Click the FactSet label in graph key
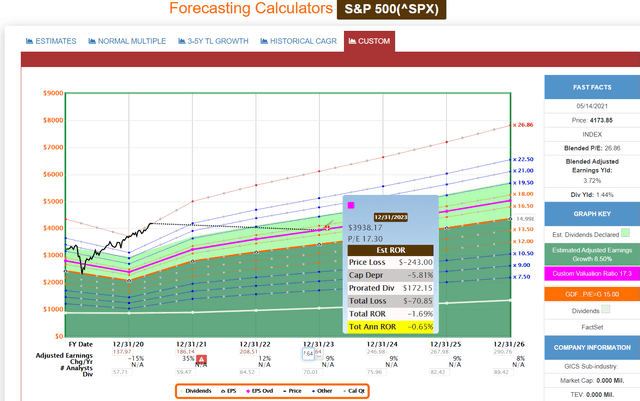Image resolution: width=640 pixels, height=401 pixels. [x=591, y=326]
